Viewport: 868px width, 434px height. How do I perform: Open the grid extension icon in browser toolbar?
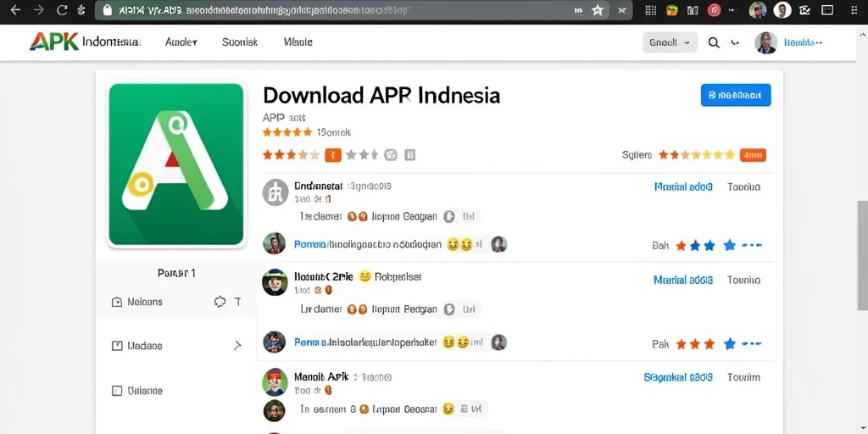point(651,10)
